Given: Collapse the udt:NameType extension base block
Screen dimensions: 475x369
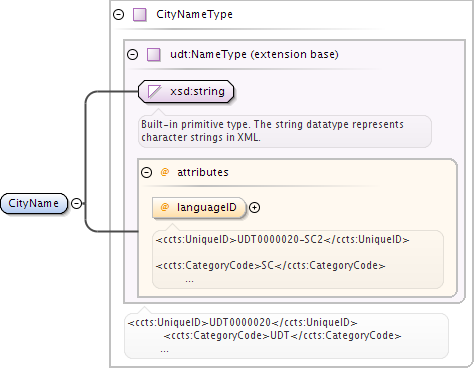Looking at the screenshot, I should (x=133, y=54).
